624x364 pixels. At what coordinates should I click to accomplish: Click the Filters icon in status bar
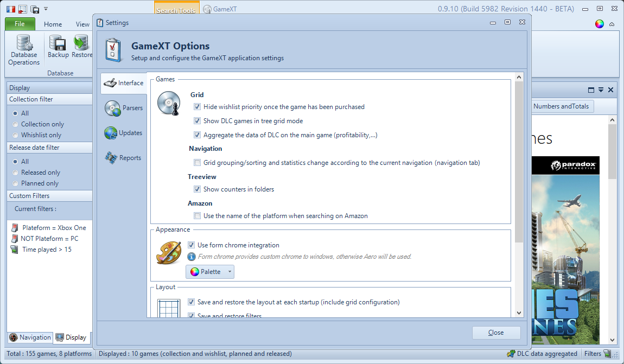[x=607, y=354]
